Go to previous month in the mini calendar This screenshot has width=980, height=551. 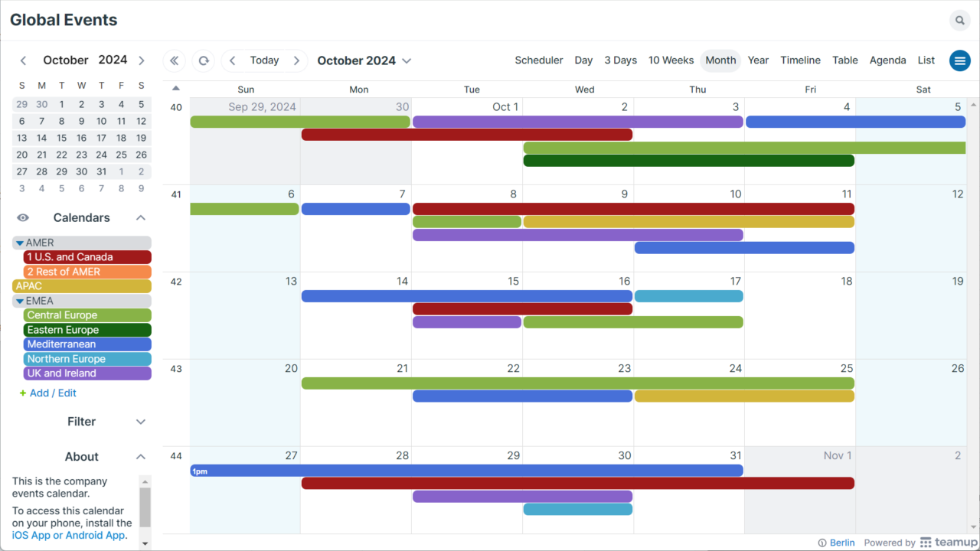click(x=23, y=60)
